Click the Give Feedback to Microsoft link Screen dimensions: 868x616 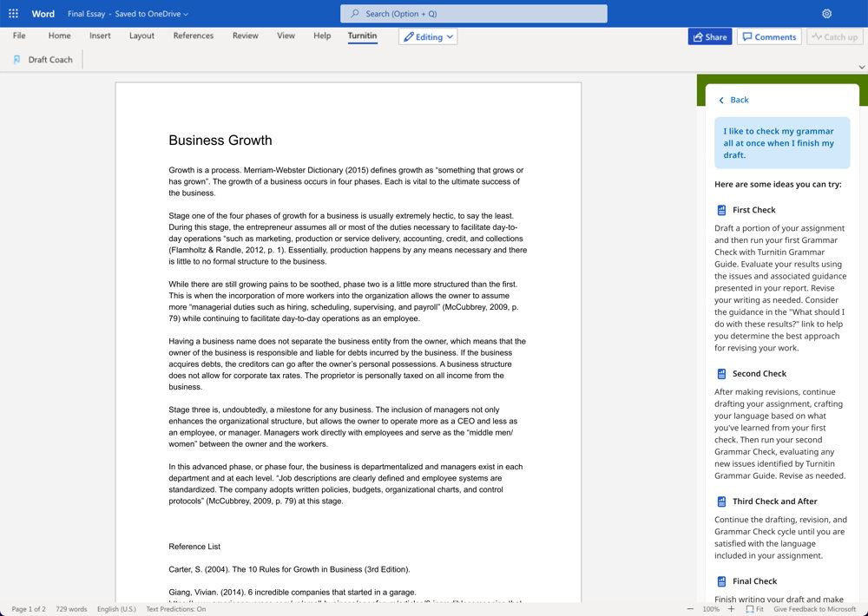tap(814, 609)
